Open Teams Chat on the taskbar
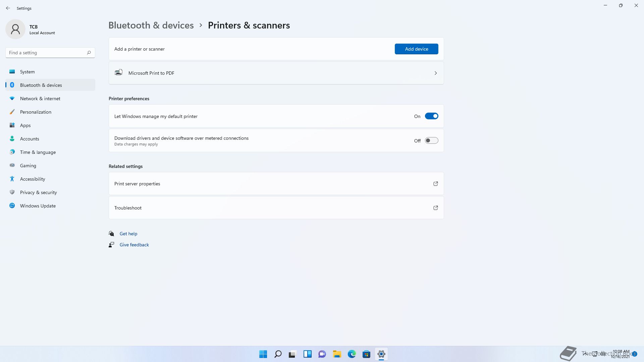Image resolution: width=644 pixels, height=362 pixels. pos(322,354)
